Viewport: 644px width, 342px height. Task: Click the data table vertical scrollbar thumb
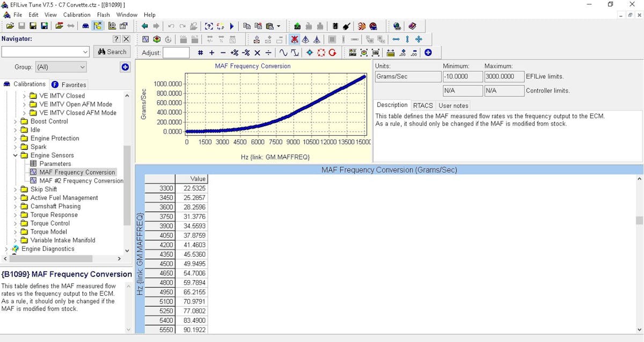coord(639,221)
